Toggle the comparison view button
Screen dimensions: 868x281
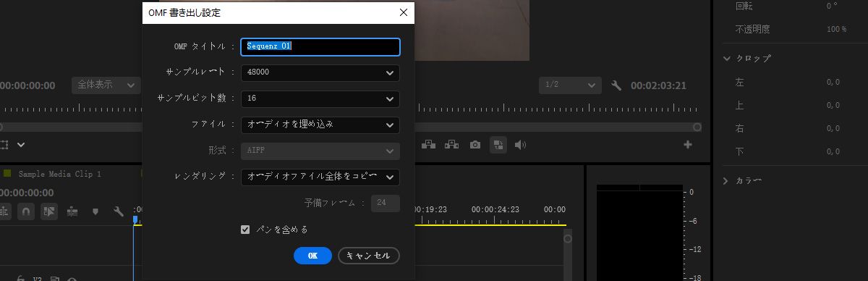(x=498, y=145)
